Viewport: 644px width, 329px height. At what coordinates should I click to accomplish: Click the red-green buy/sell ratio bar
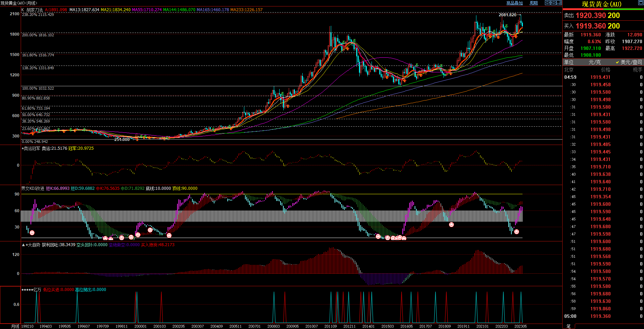603,10
